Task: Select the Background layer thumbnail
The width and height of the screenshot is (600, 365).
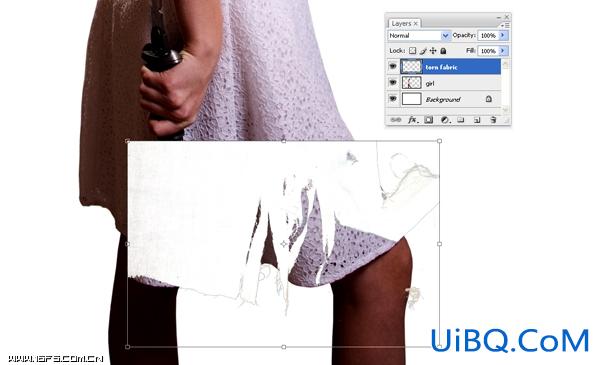Action: (x=412, y=99)
